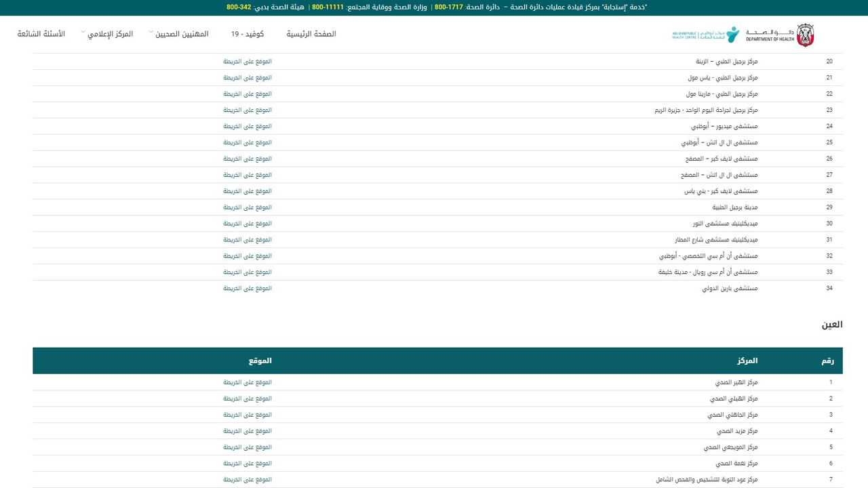Show map for أن أم سي رويال مدينة خليفة
The width and height of the screenshot is (868, 488).
coord(248,272)
